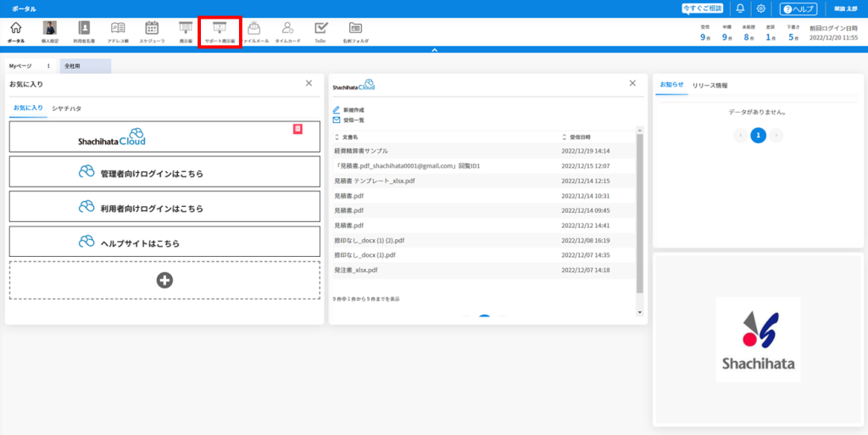Open the サポート掲示板 icon
Image resolution: width=868 pixels, height=435 pixels.
tap(220, 32)
